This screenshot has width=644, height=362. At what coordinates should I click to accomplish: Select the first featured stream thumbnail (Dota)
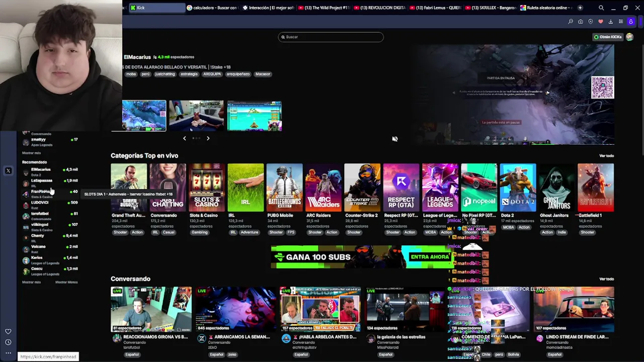pyautogui.click(x=144, y=116)
